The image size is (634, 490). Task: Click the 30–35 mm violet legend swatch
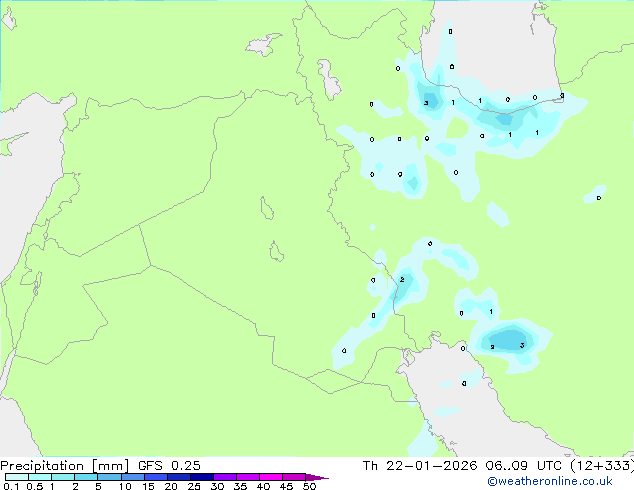[x=225, y=477]
